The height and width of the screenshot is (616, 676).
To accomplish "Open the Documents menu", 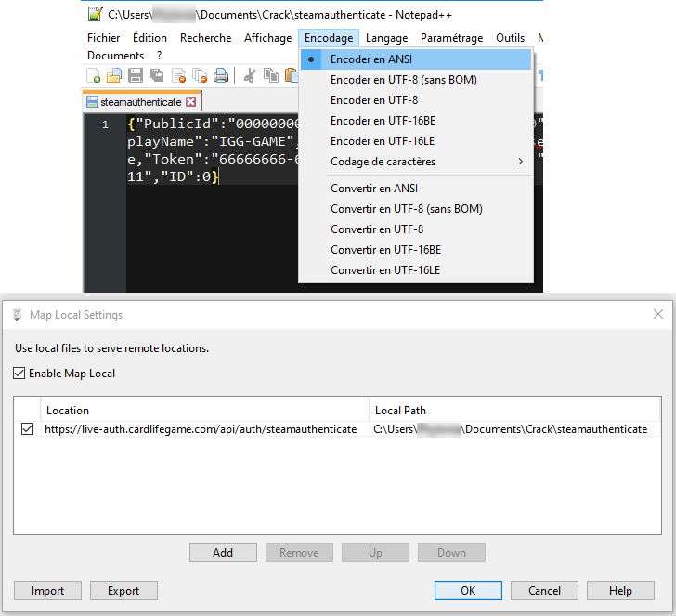I will (115, 56).
